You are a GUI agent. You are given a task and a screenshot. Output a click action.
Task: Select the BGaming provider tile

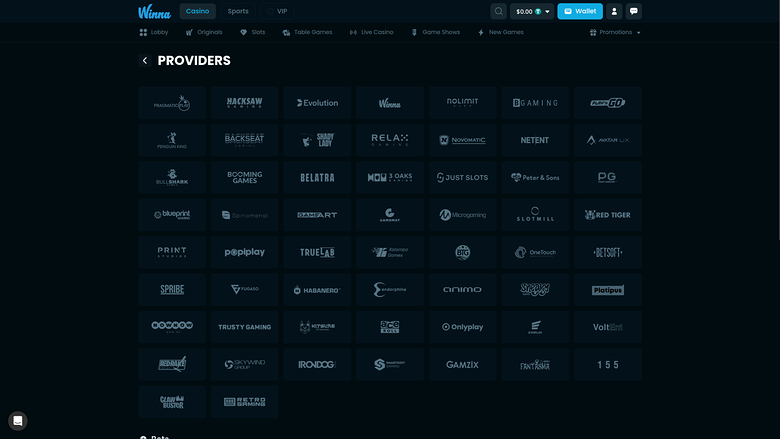535,103
